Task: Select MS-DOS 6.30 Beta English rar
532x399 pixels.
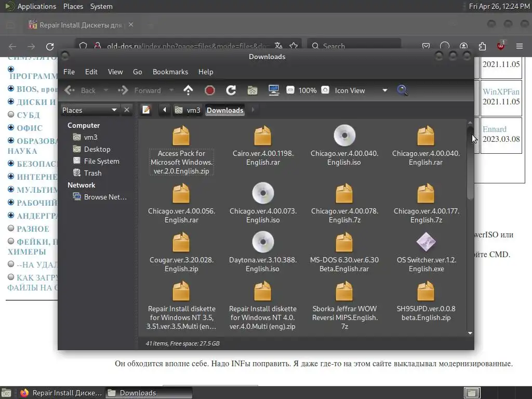Action: 344,252
